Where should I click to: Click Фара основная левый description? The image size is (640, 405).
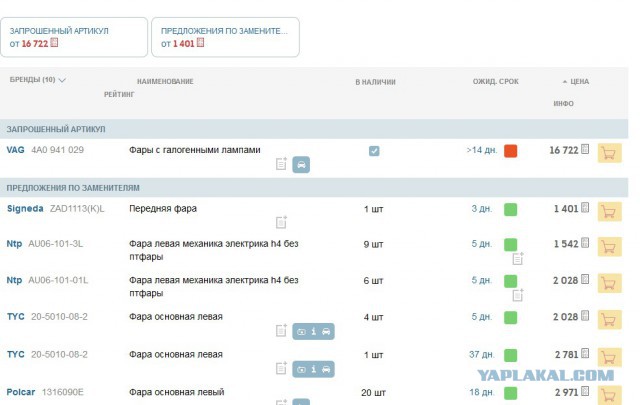pos(177,392)
